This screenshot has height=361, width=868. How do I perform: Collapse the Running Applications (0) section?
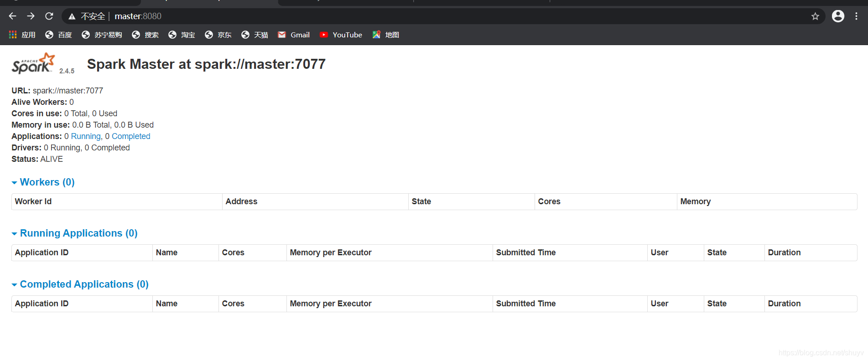75,233
